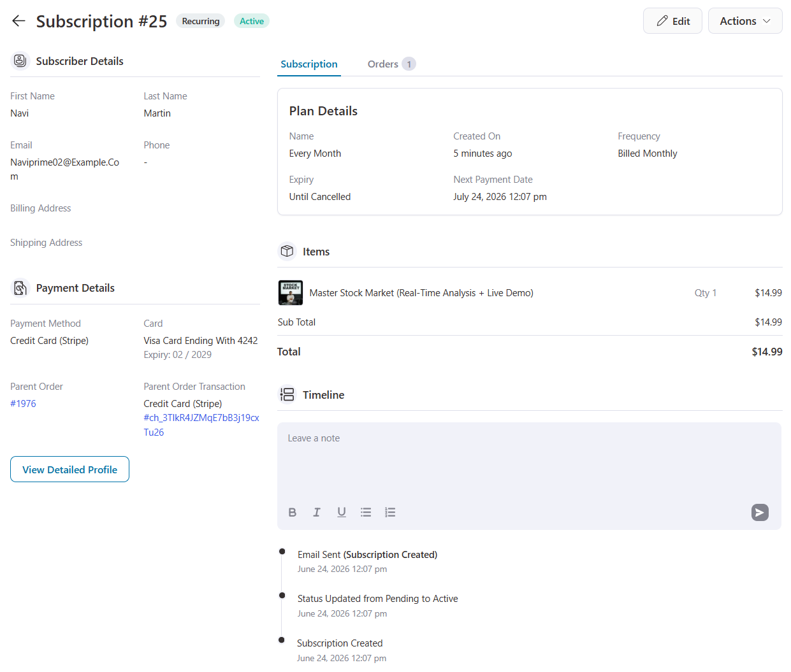Screen dimensions: 791x672
Task: Click Credit Card (Stripe) payment method value
Action: point(50,341)
